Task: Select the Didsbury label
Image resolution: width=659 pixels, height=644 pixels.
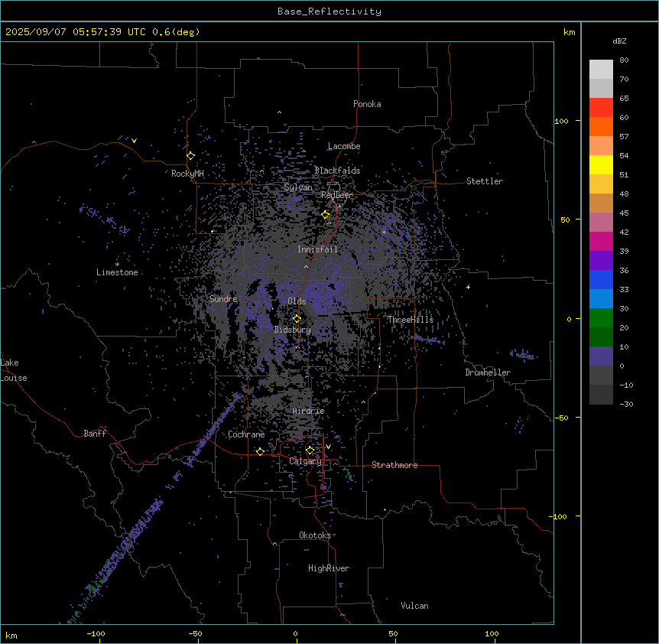Action: (293, 330)
